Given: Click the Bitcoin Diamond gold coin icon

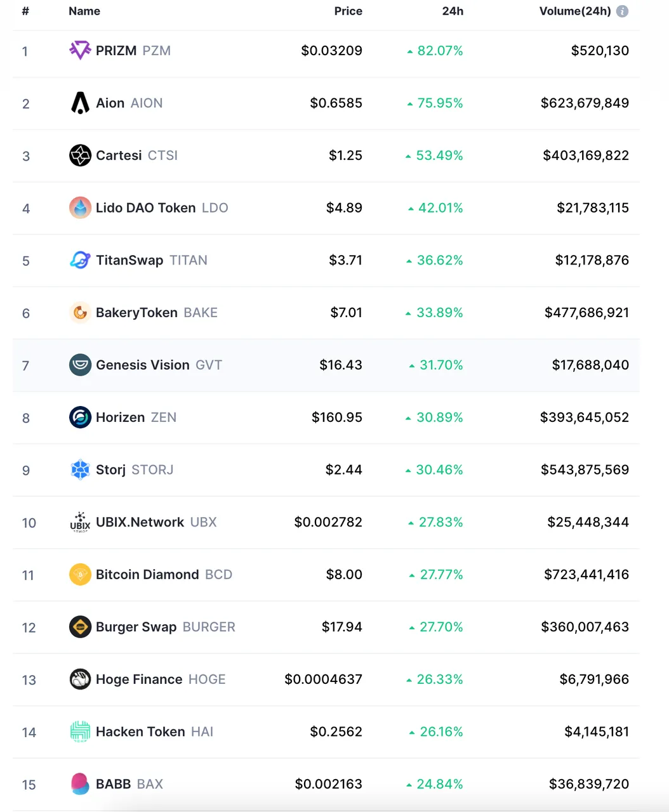Looking at the screenshot, I should (80, 575).
